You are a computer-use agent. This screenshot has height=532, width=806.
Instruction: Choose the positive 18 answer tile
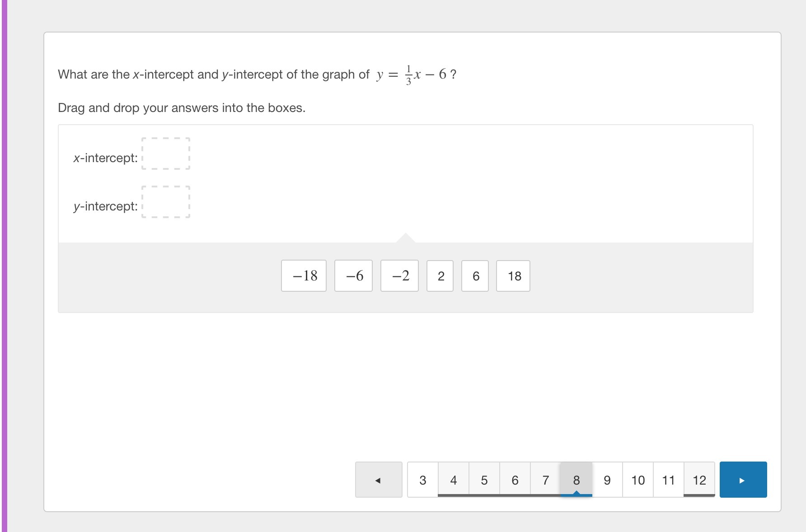tap(513, 276)
